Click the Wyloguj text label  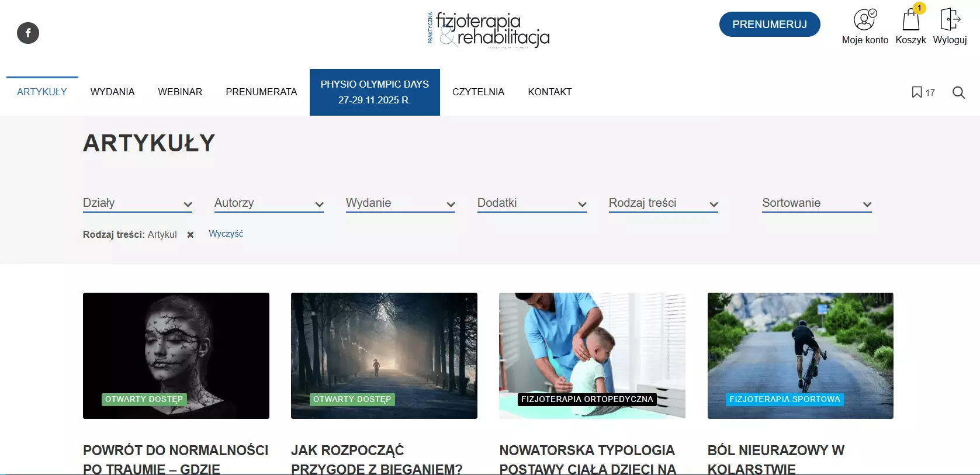pos(950,40)
